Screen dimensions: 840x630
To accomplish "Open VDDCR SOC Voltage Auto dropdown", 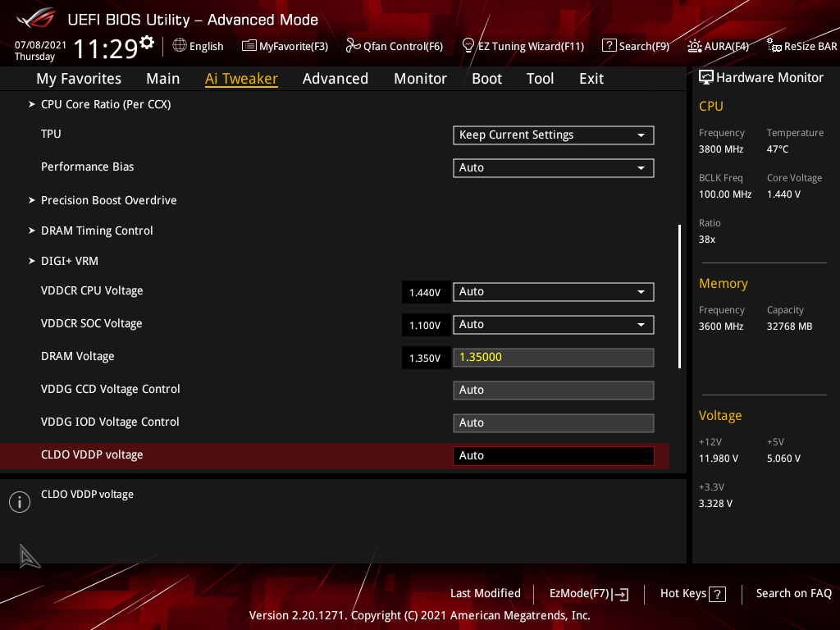I will (554, 325).
